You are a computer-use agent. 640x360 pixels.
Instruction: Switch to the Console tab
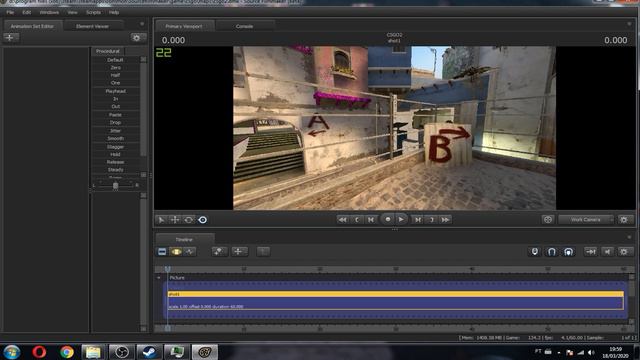coord(244,26)
